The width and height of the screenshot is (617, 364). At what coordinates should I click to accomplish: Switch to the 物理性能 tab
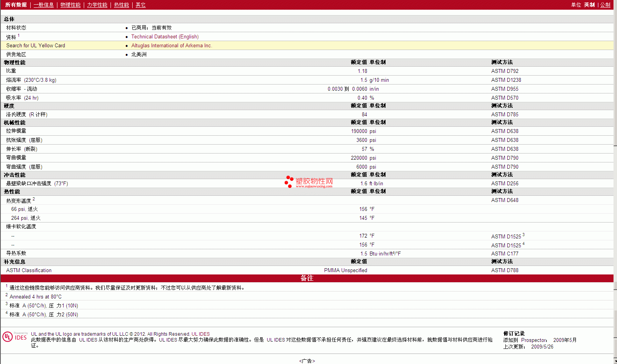pos(71,5)
